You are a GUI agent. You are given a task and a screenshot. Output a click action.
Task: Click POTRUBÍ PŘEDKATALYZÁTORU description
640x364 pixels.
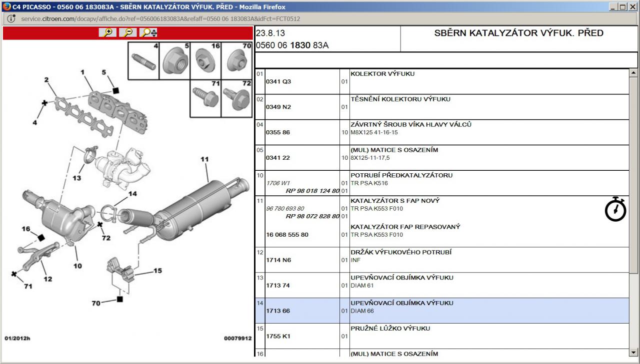(x=401, y=176)
